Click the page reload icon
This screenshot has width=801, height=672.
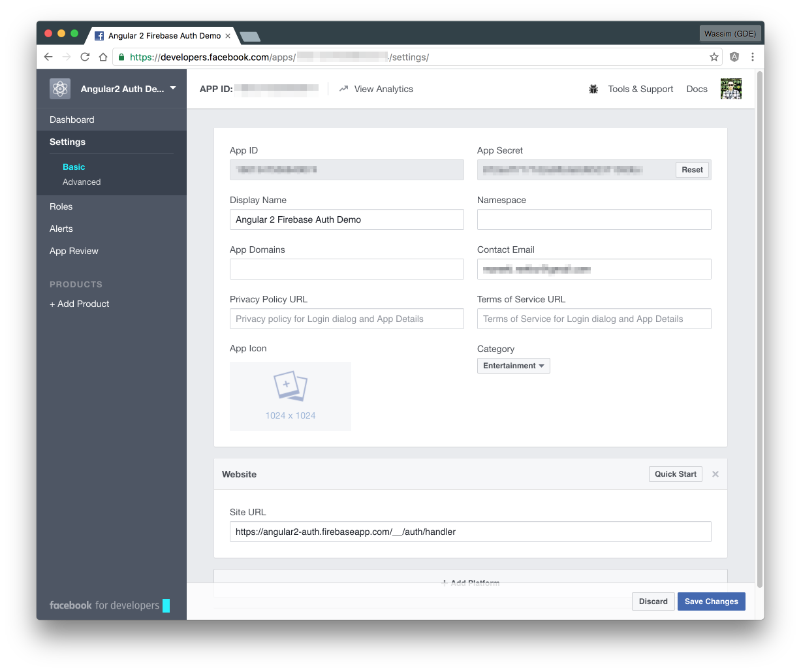(x=85, y=57)
